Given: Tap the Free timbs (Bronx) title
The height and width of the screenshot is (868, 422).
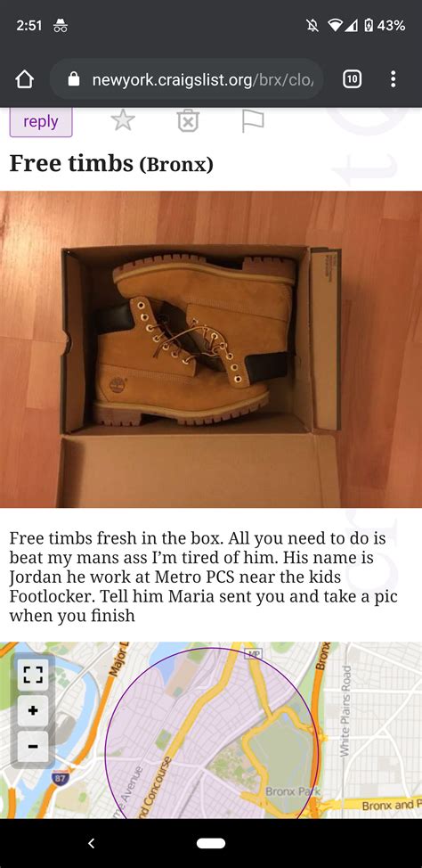Looking at the screenshot, I should [111, 163].
